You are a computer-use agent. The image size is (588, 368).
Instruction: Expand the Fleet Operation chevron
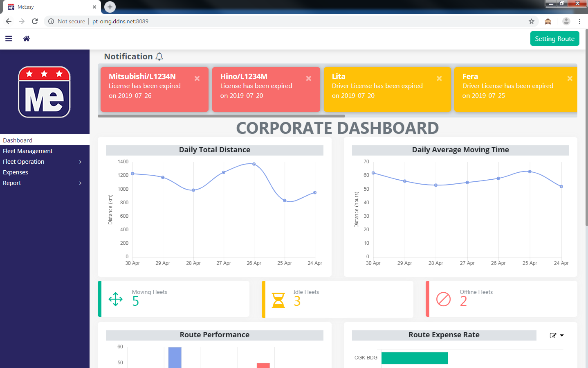click(80, 162)
